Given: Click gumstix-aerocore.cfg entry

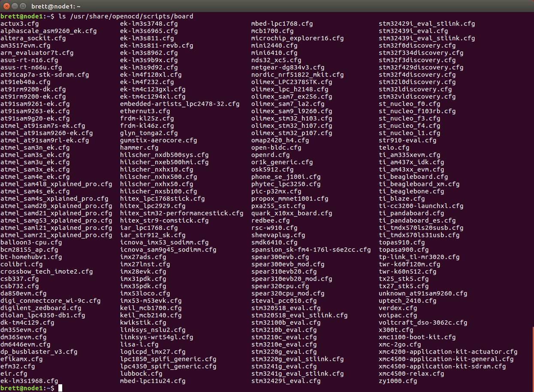Looking at the screenshot, I should tap(159, 140).
